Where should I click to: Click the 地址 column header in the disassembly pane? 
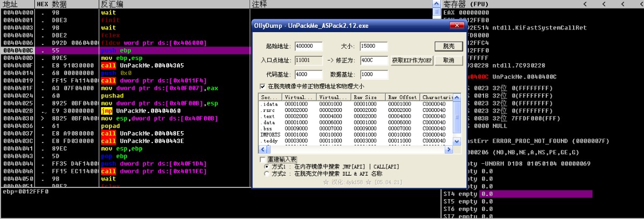pyautogui.click(x=18, y=4)
